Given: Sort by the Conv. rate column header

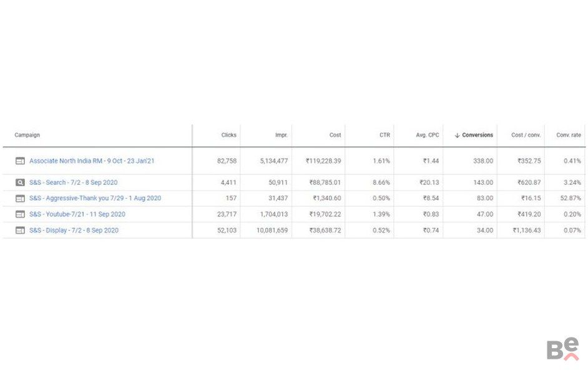Looking at the screenshot, I should point(568,135).
